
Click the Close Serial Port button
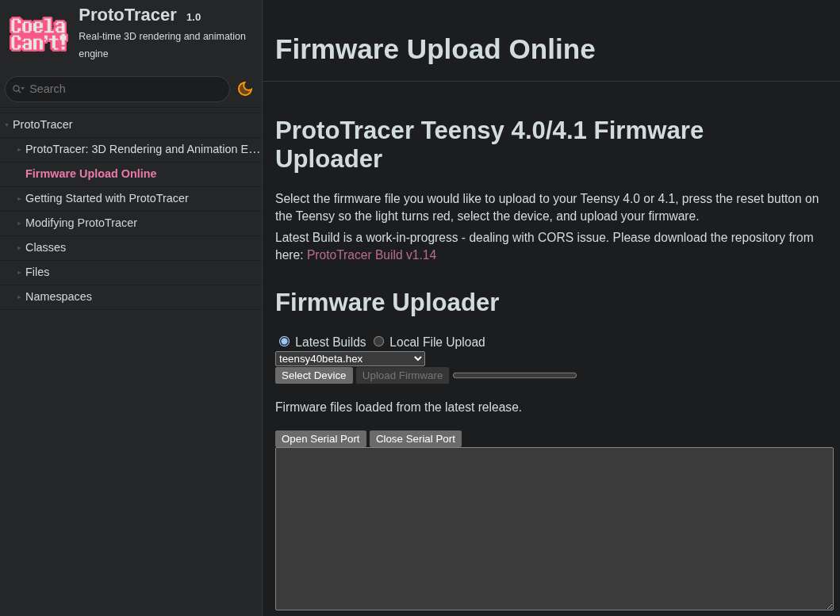[x=415, y=438]
